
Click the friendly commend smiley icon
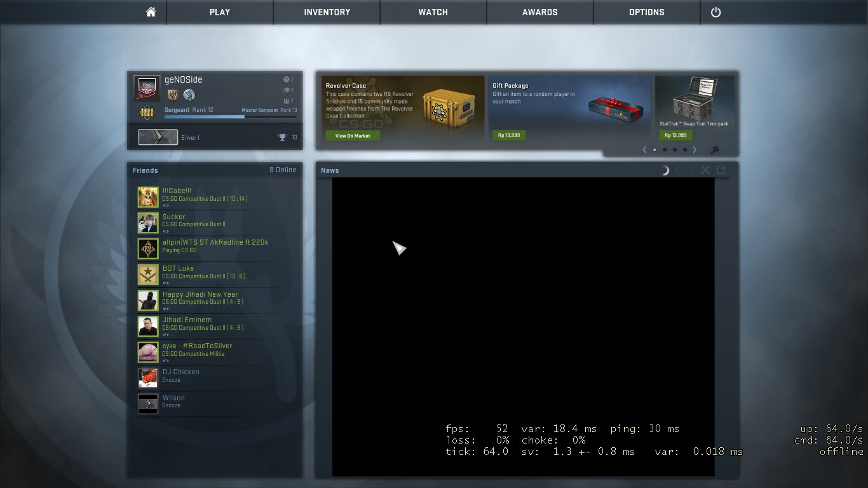(286, 79)
